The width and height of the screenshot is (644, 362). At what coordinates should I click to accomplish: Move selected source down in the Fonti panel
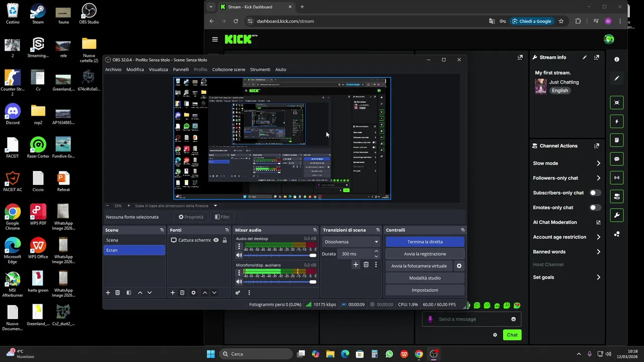point(214,293)
